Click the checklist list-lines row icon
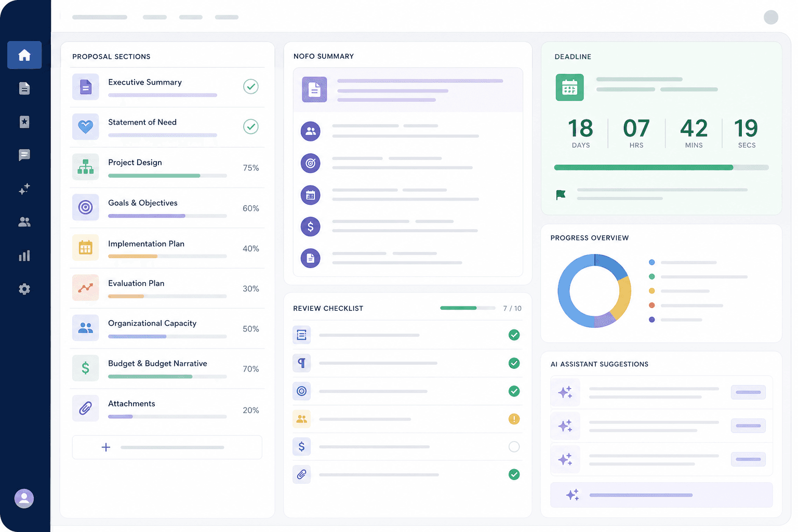Screen dimensions: 798x532 [x=302, y=335]
